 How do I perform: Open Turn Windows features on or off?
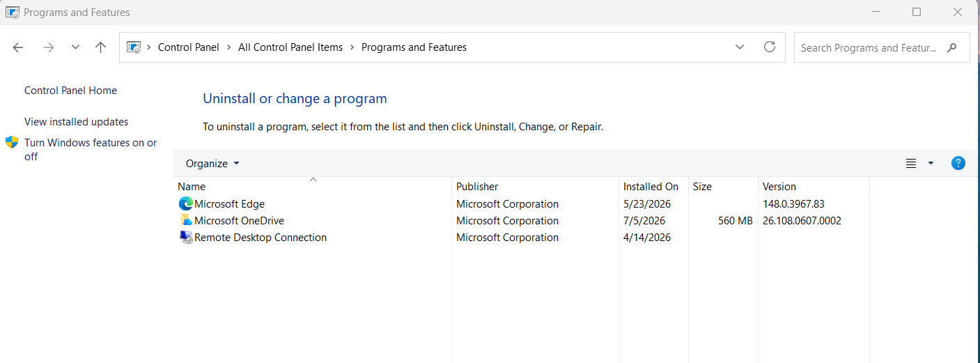[x=91, y=150]
